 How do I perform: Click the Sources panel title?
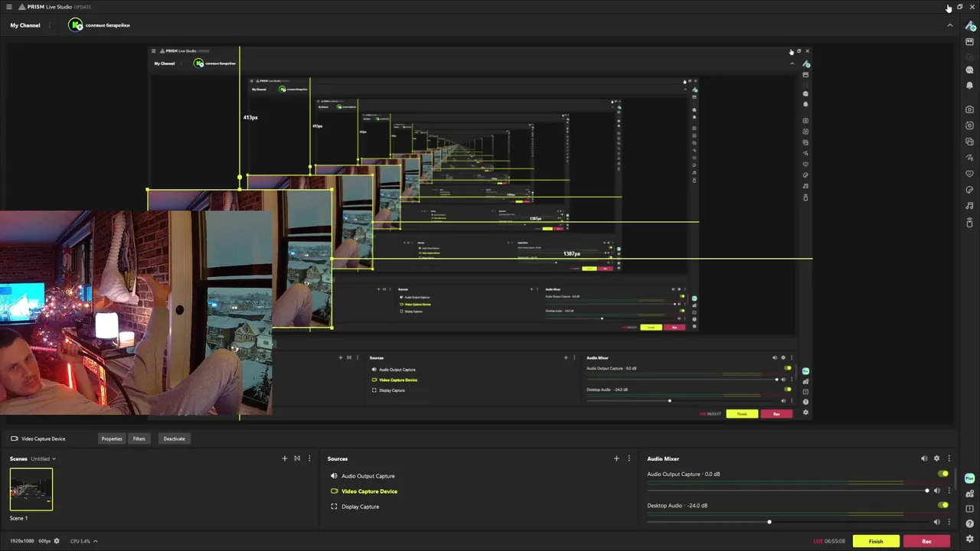pyautogui.click(x=338, y=458)
